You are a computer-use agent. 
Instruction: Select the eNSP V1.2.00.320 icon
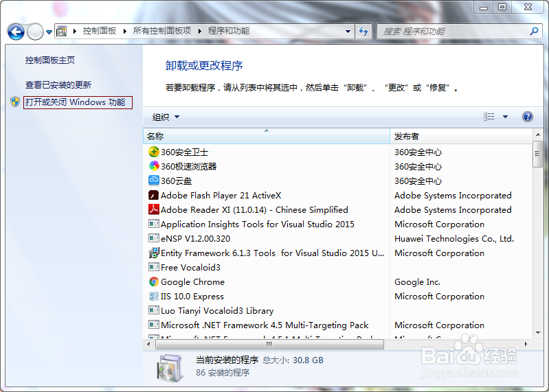(x=154, y=238)
